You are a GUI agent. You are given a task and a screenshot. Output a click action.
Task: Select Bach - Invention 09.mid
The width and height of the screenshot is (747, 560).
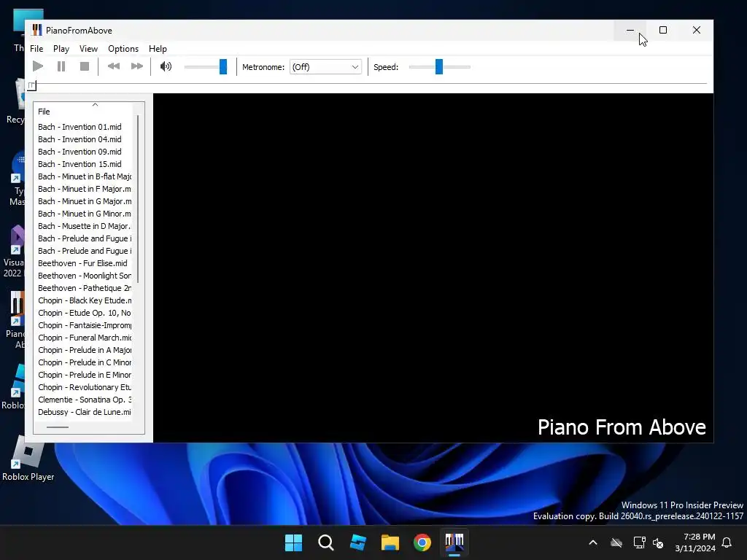tap(80, 152)
